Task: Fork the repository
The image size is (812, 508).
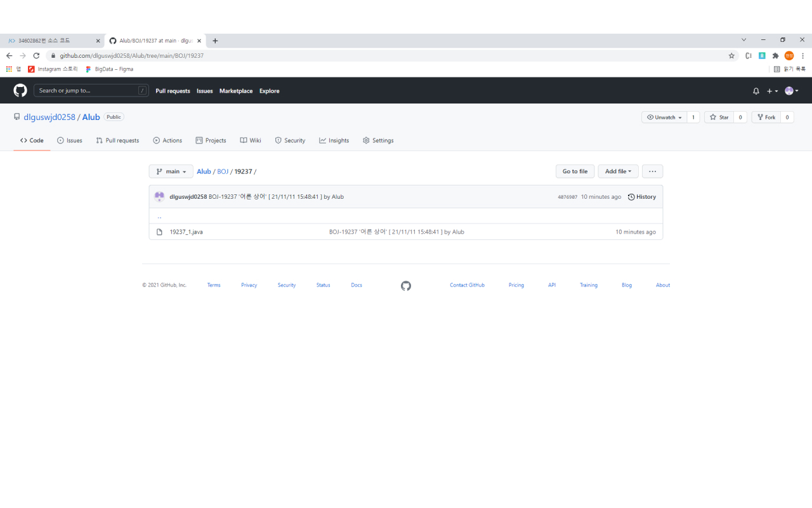Action: pos(766,117)
